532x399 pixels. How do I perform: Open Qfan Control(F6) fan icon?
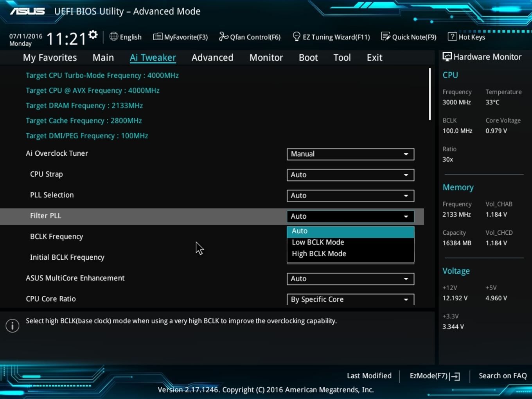point(223,36)
